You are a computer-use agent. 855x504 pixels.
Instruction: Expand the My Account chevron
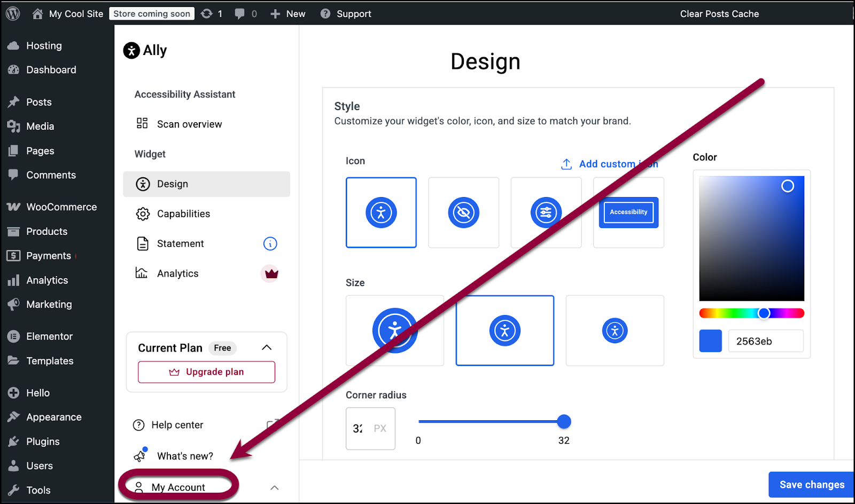275,487
